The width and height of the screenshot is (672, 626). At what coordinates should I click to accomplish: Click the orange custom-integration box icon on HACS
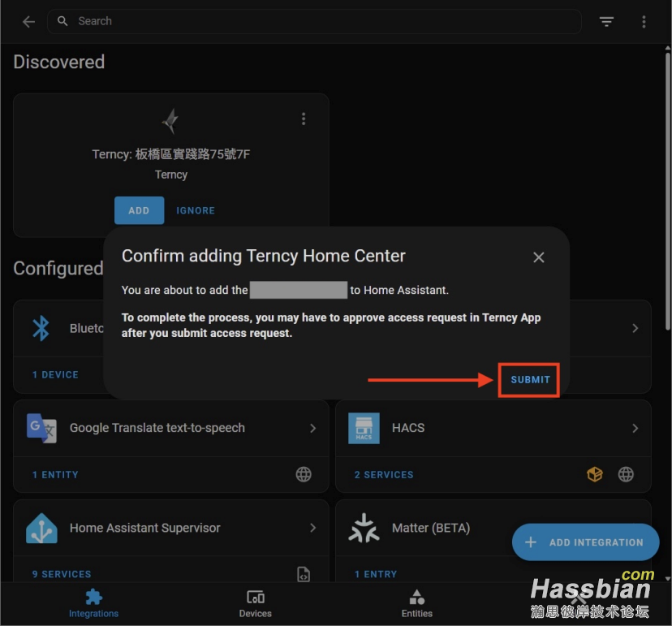click(595, 474)
